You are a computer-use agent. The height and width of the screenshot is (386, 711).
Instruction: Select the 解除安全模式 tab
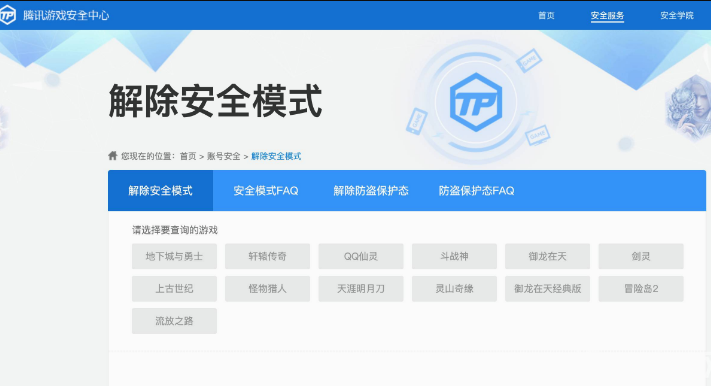click(160, 191)
